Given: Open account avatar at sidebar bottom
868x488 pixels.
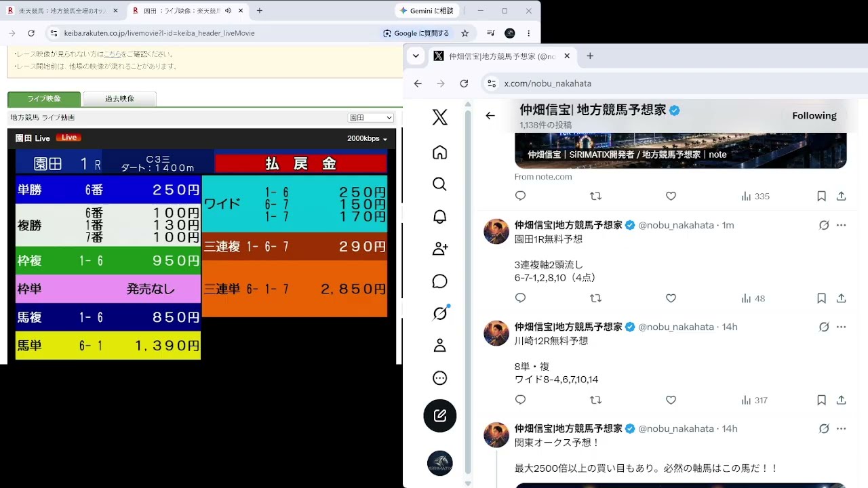Looking at the screenshot, I should pyautogui.click(x=439, y=463).
